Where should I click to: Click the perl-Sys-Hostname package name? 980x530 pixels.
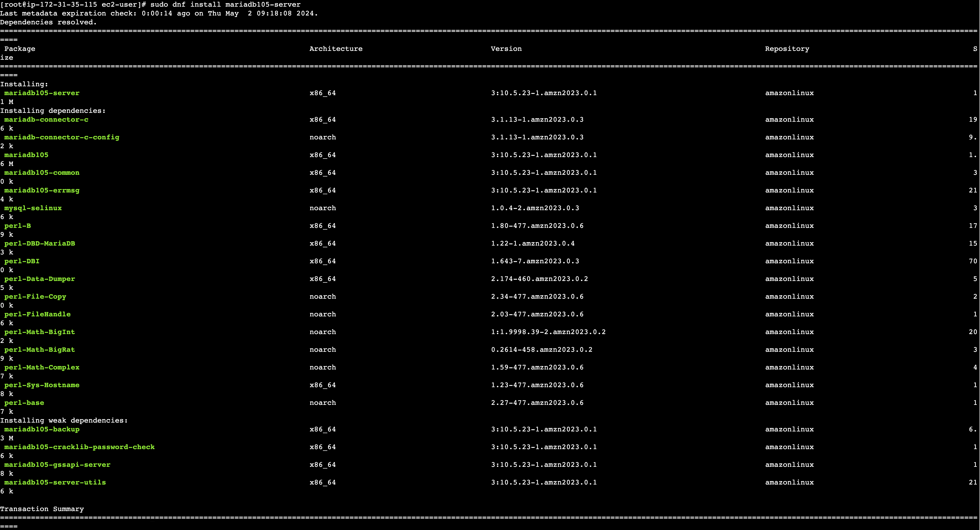click(42, 385)
